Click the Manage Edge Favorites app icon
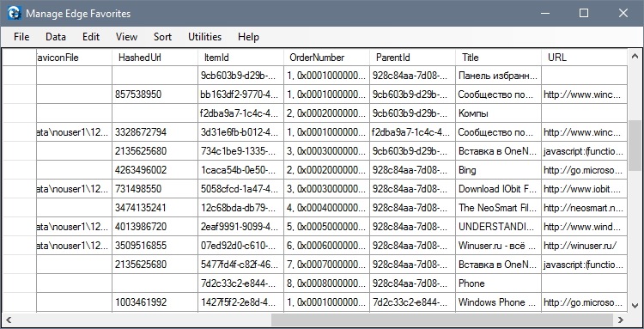 tap(15, 13)
